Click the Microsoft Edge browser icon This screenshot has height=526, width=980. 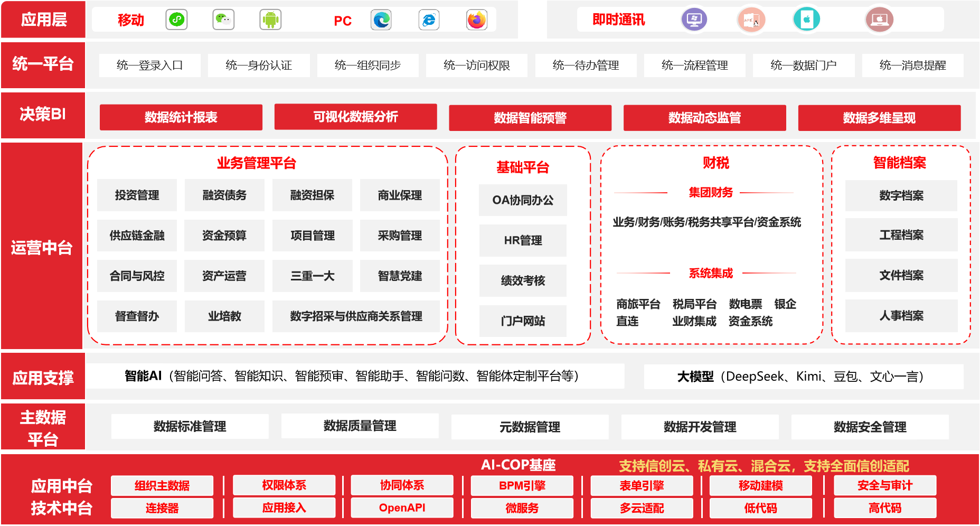coord(381,20)
